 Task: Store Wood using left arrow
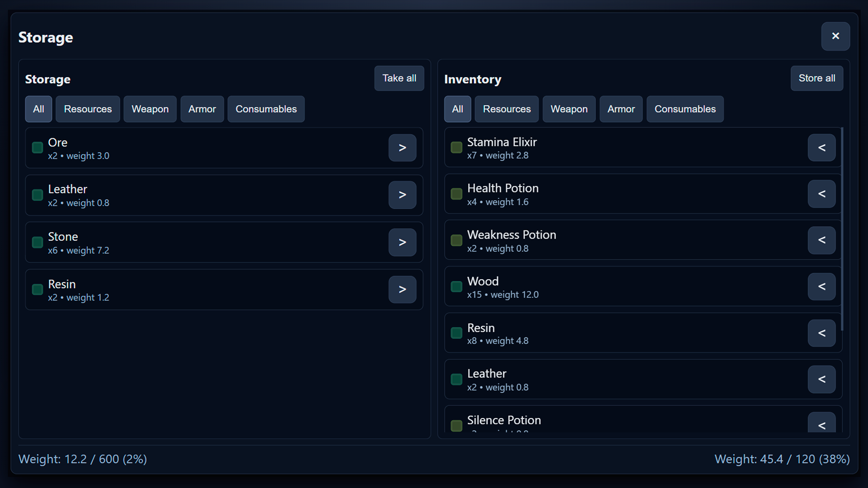(x=821, y=286)
